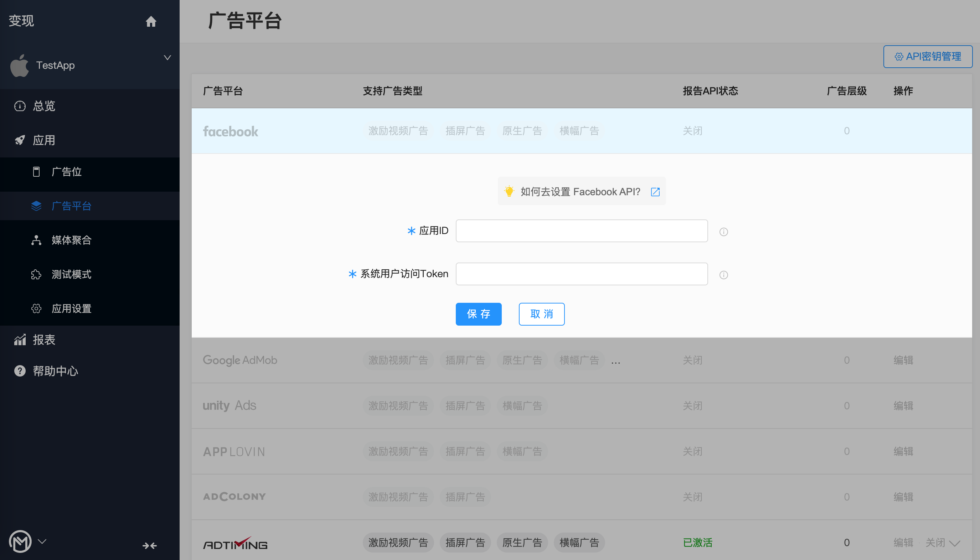Click the 支持广告类型 column header
The height and width of the screenshot is (560, 980).
coord(392,91)
